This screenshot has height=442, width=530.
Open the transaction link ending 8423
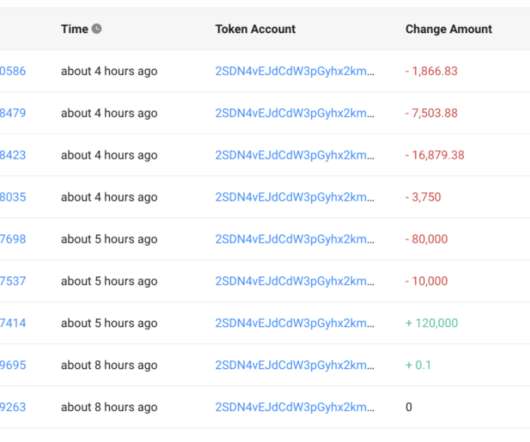(x=13, y=155)
